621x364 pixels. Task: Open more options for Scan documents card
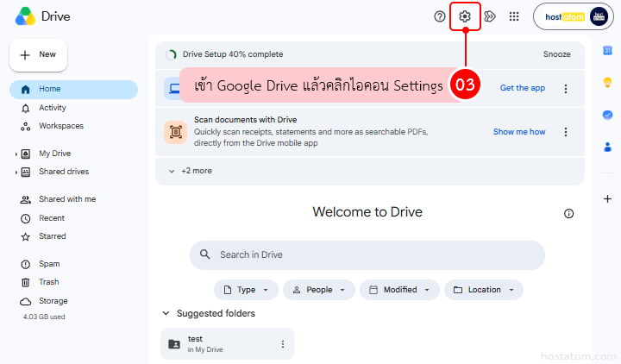(x=566, y=132)
